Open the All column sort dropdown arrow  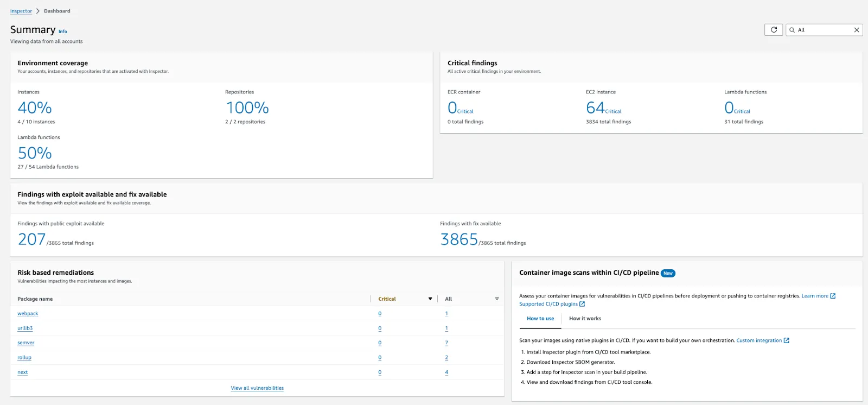[496, 299]
